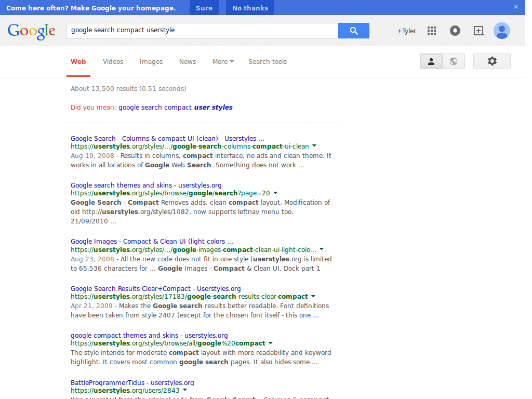Click the 'Apr 21, 2009' snippet date
532x399 pixels.
coord(91,305)
